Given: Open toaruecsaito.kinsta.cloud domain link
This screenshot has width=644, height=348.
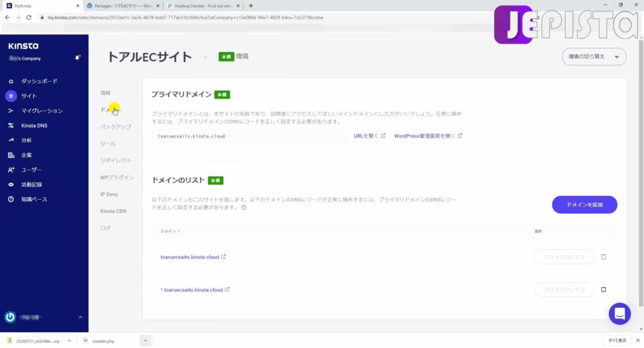Looking at the screenshot, I should pos(193,257).
